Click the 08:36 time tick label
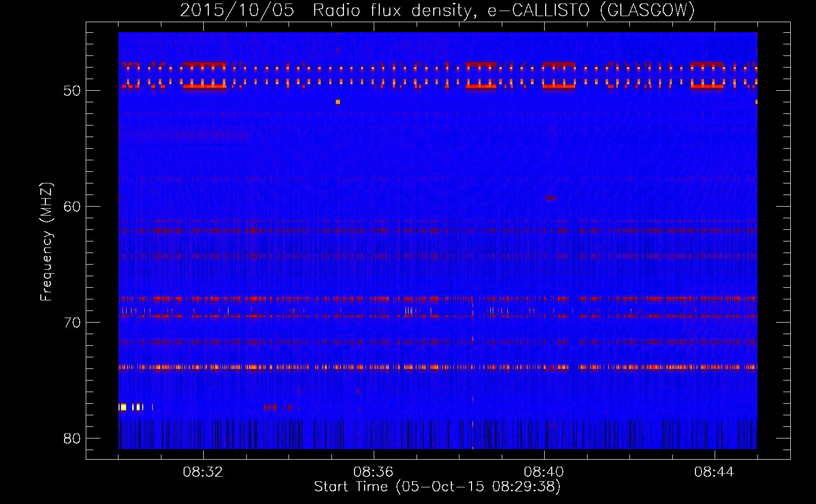The width and height of the screenshot is (816, 504). (x=373, y=472)
